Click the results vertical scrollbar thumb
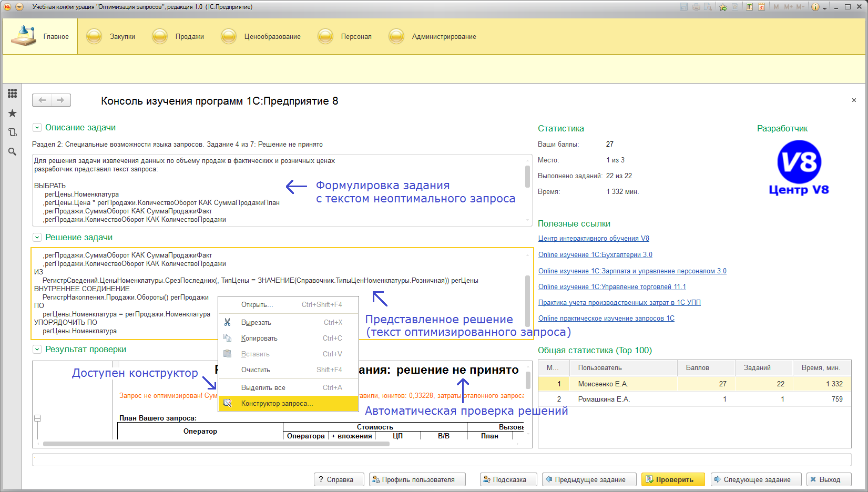This screenshot has width=868, height=492. pos(527,380)
